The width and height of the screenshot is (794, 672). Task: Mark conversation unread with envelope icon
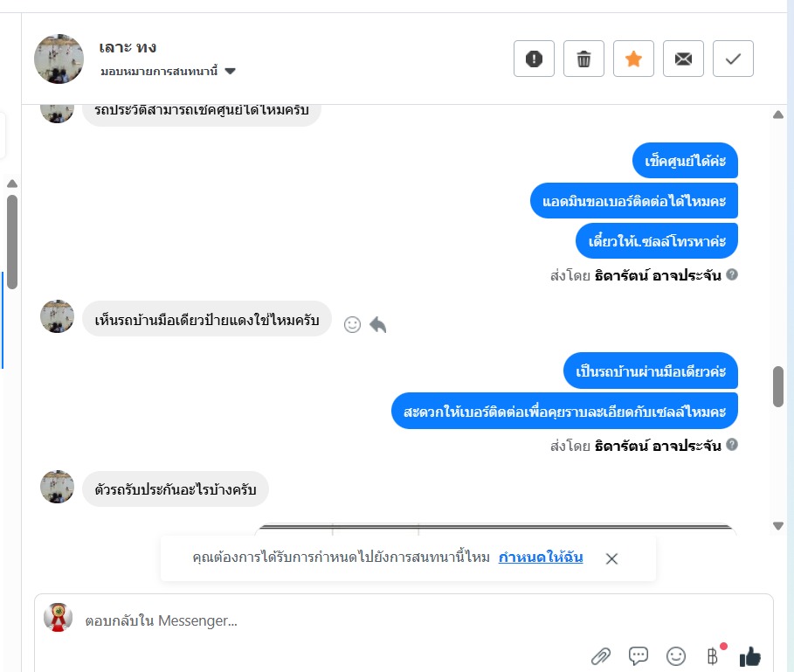(x=683, y=59)
